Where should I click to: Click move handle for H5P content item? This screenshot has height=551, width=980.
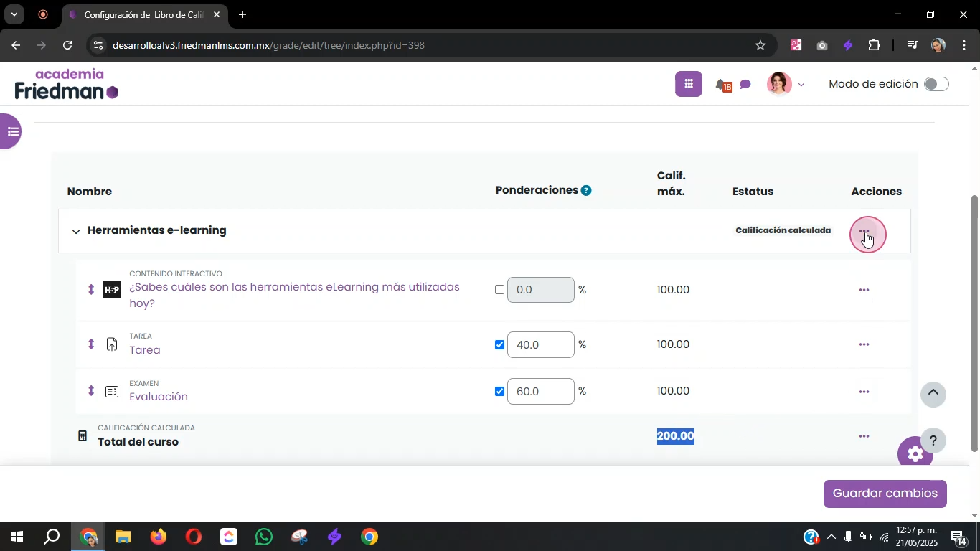coord(91,289)
